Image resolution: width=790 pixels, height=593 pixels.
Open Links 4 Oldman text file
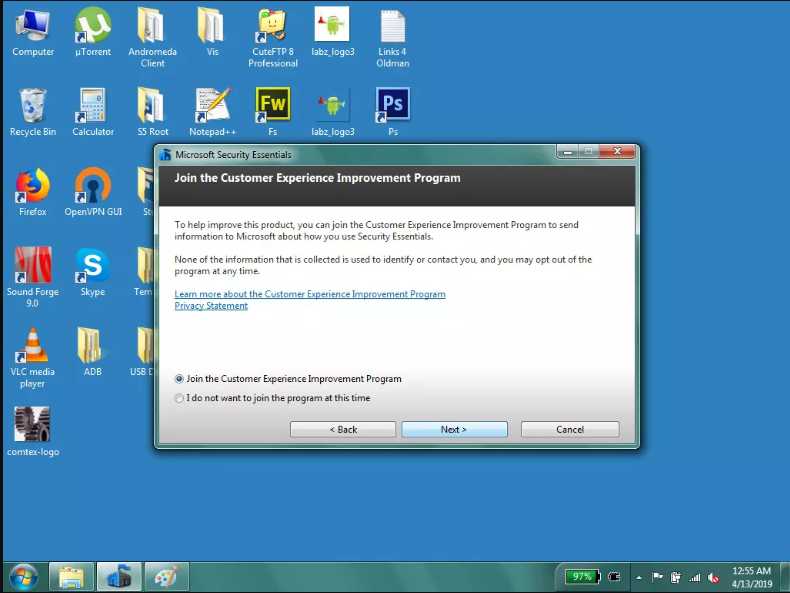(x=392, y=38)
